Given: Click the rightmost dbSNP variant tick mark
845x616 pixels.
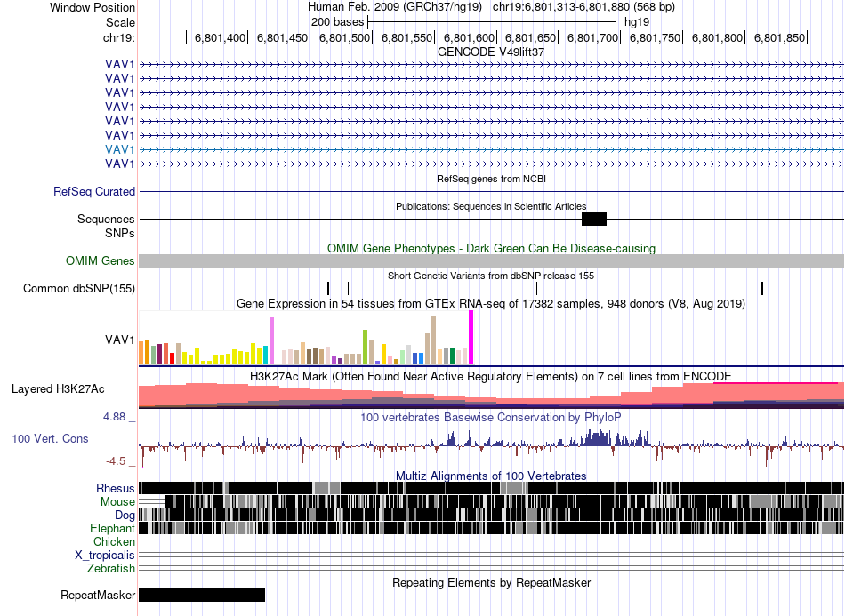Looking at the screenshot, I should (761, 288).
